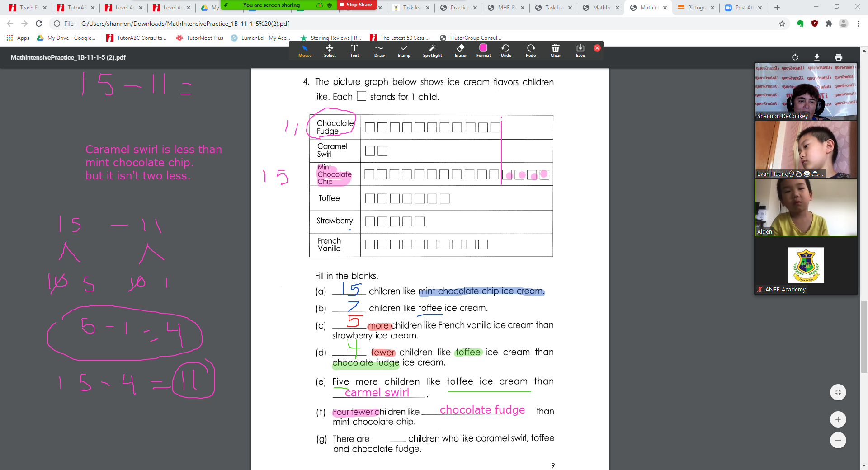Enable the Spotlight tool
868x470 pixels.
tap(432, 51)
